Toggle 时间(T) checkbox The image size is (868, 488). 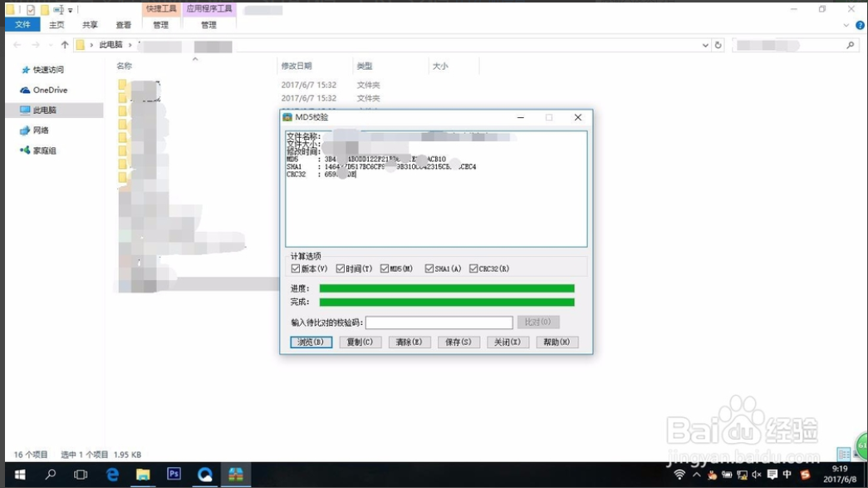[x=341, y=269]
